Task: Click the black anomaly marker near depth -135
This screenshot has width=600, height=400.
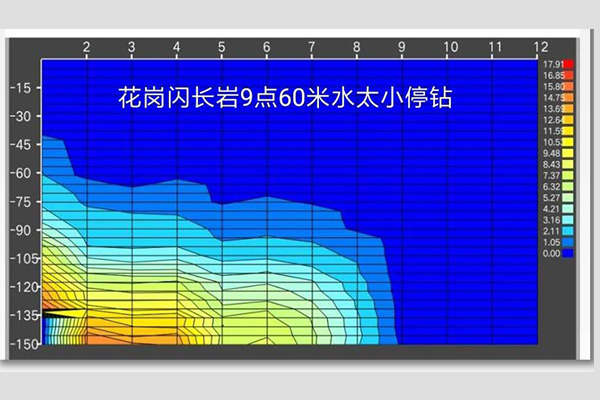Action: pos(60,314)
